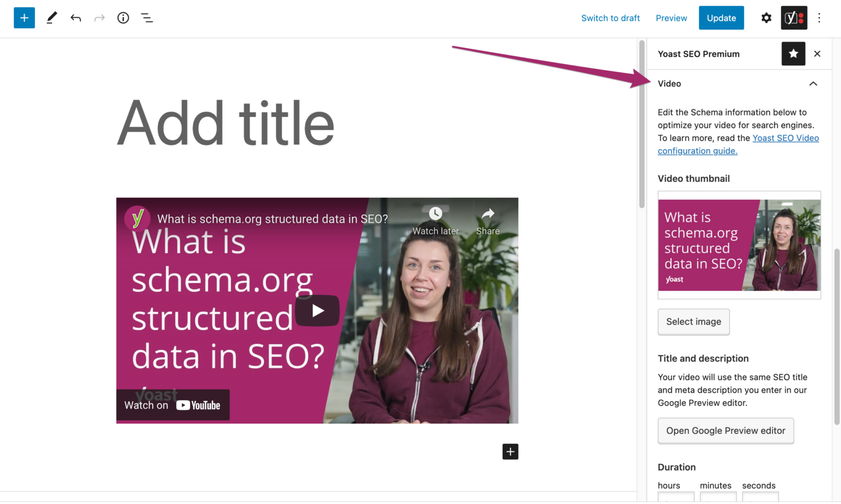Open the three-dot options menu
The height and width of the screenshot is (504, 841).
[819, 18]
